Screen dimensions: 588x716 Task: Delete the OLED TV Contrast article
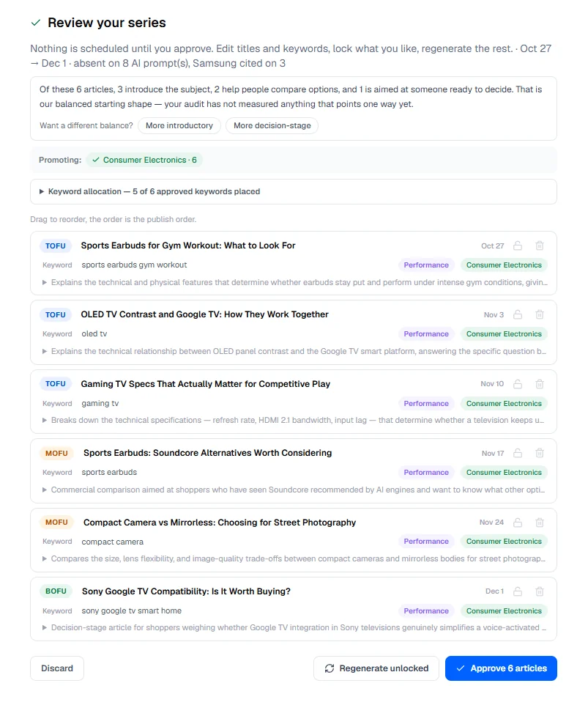[539, 314]
